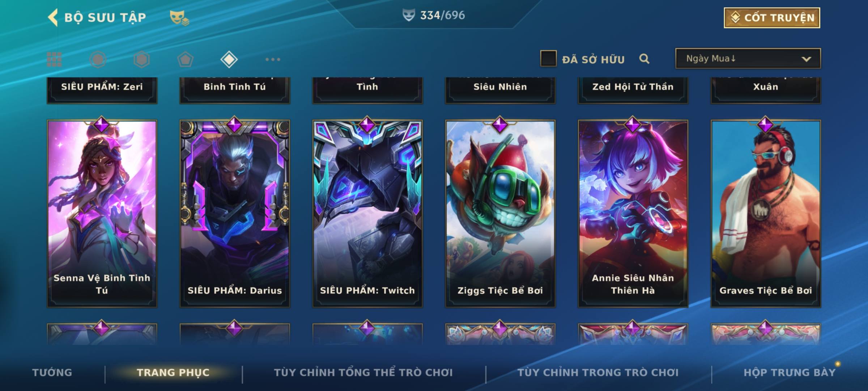Select the hexagon rarity filter icon

[141, 59]
